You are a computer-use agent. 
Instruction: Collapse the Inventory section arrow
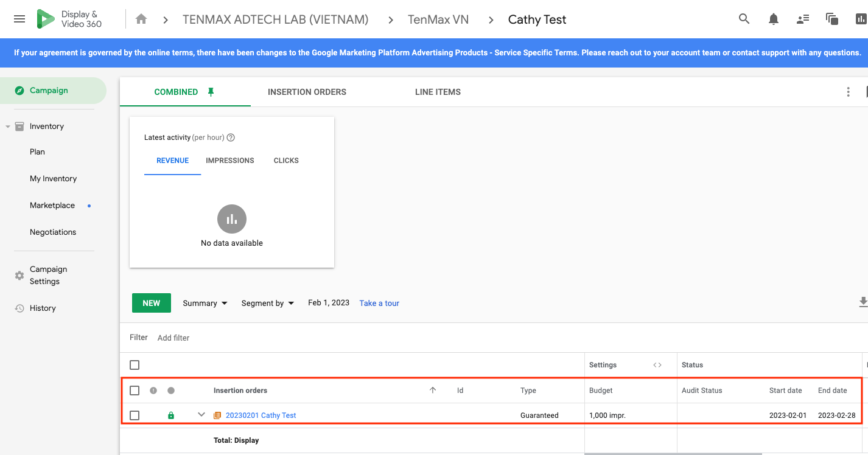pos(8,127)
